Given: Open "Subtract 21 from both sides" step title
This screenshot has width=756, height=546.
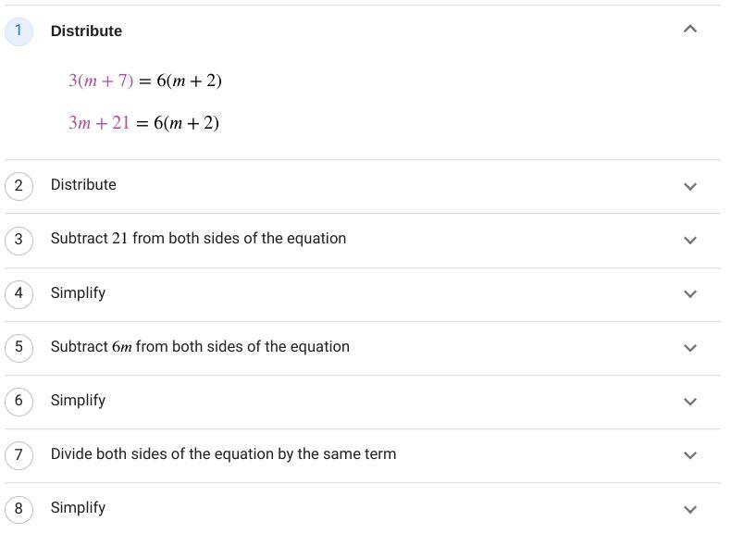Looking at the screenshot, I should pos(198,239).
